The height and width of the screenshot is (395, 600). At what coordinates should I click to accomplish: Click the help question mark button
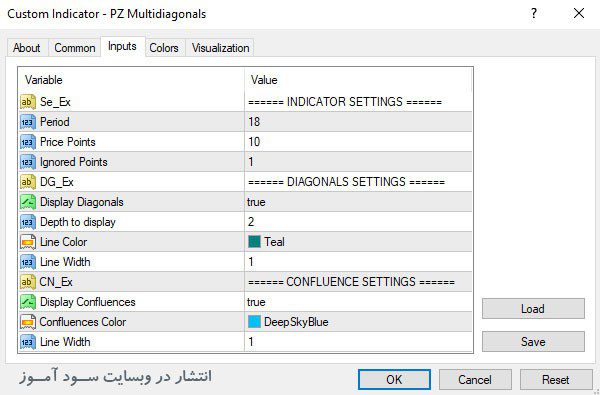click(x=534, y=13)
